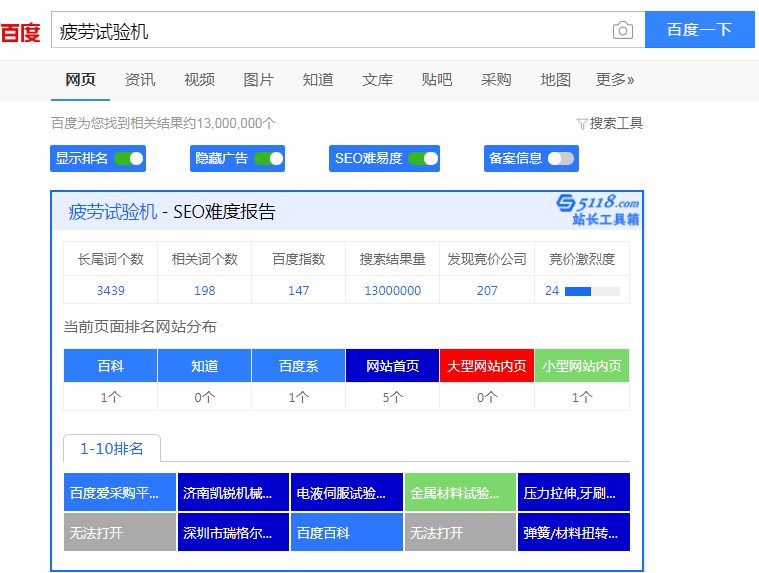
Task: Click the related word count 198
Action: (204, 290)
